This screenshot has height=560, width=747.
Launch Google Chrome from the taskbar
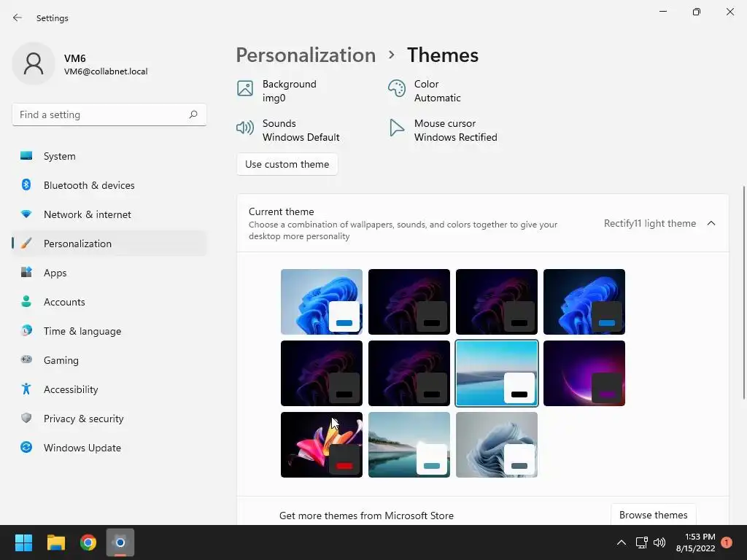88,542
